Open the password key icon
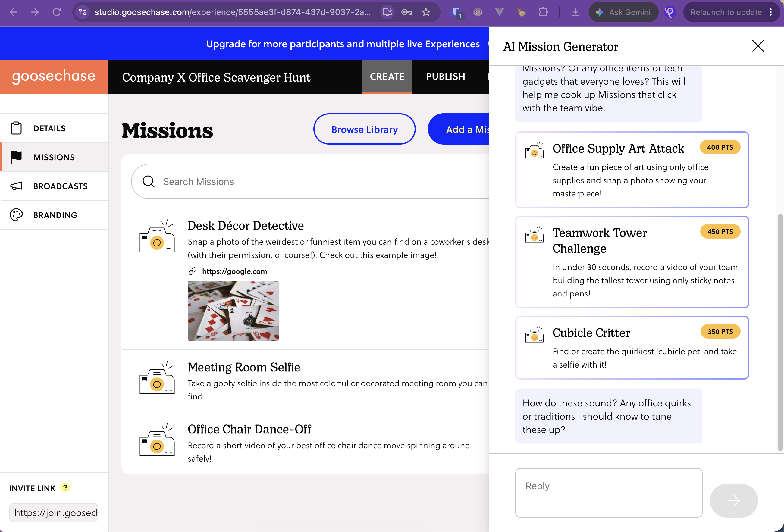The width and height of the screenshot is (784, 532). click(407, 12)
